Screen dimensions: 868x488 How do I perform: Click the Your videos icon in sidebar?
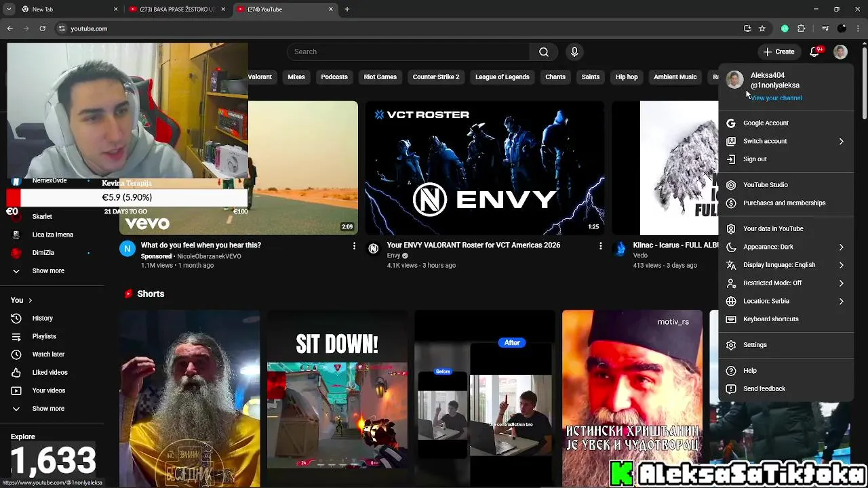16,390
